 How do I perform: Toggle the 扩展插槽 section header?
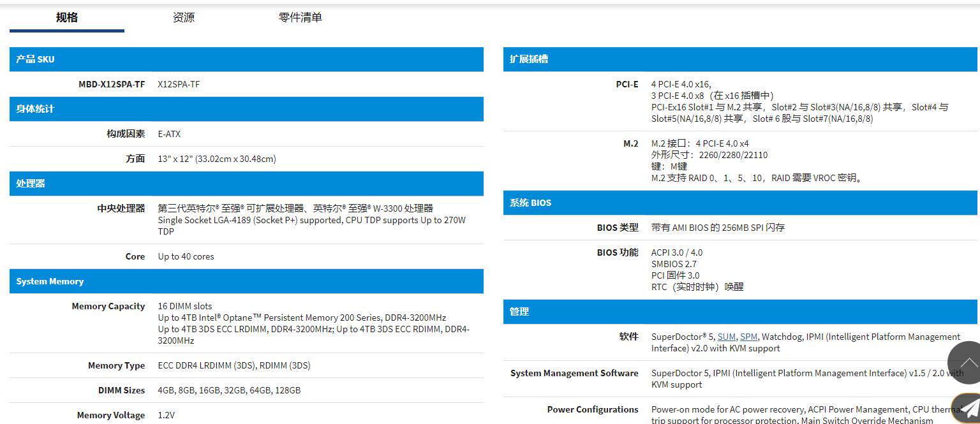click(740, 59)
